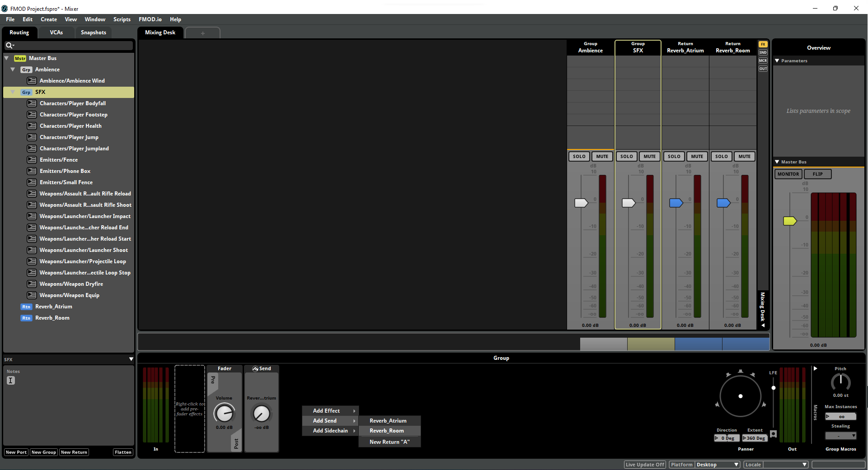Open the Scripts menu
The width and height of the screenshot is (868, 470).
122,19
